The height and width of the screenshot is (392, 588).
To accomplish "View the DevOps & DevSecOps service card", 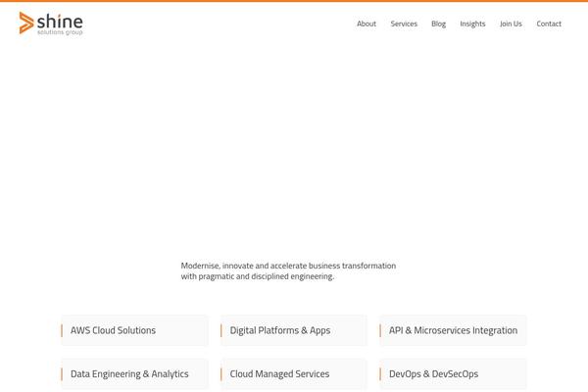I will pyautogui.click(x=453, y=373).
